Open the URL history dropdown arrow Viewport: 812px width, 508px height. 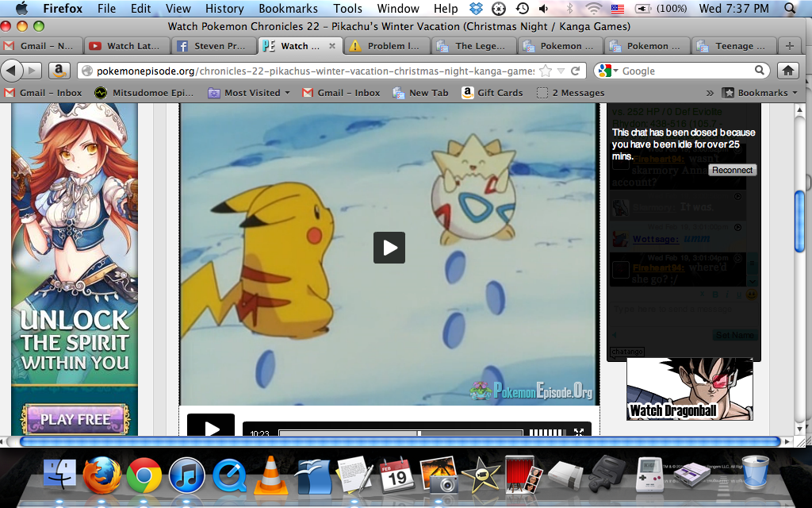pyautogui.click(x=561, y=71)
